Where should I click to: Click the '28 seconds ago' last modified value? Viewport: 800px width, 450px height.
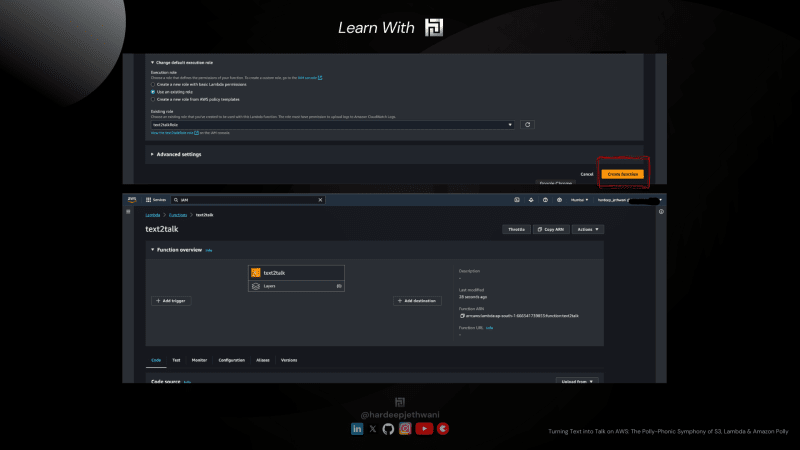(473, 297)
